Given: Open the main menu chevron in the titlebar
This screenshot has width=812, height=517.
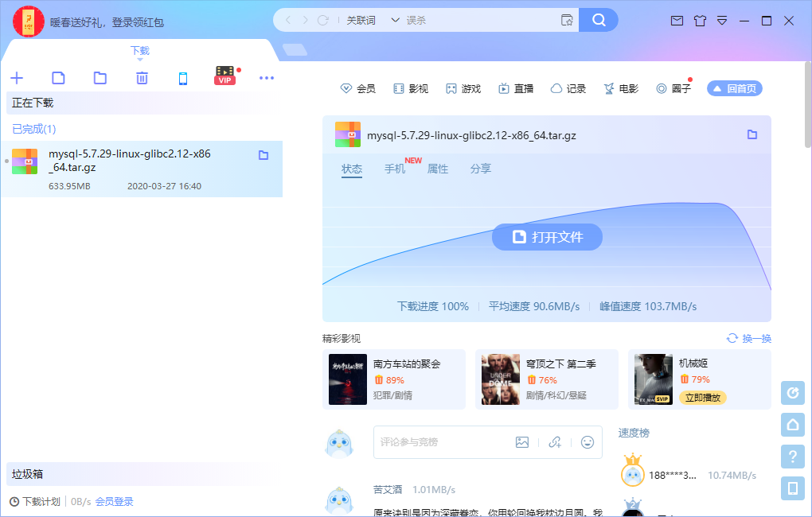Looking at the screenshot, I should click(x=722, y=21).
